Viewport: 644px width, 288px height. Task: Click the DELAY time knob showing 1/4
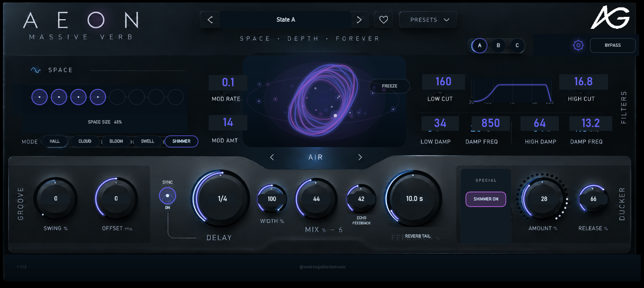coord(221,199)
